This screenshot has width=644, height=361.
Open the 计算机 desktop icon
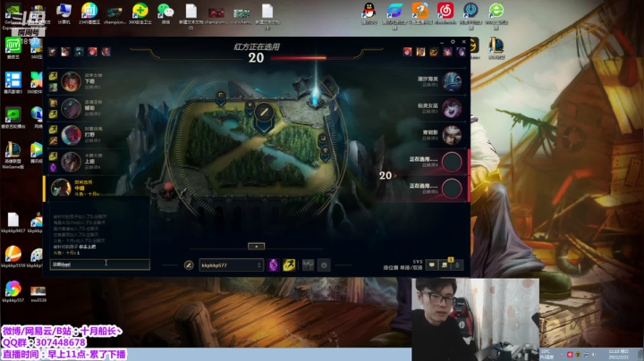click(x=64, y=13)
